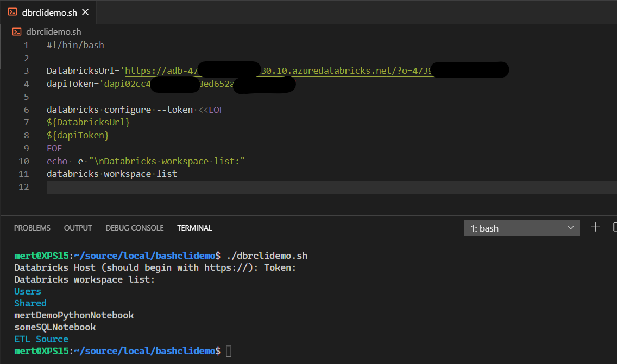Switch to the PROBLEMS tab
Screen dimensions: 617x364
click(32, 228)
